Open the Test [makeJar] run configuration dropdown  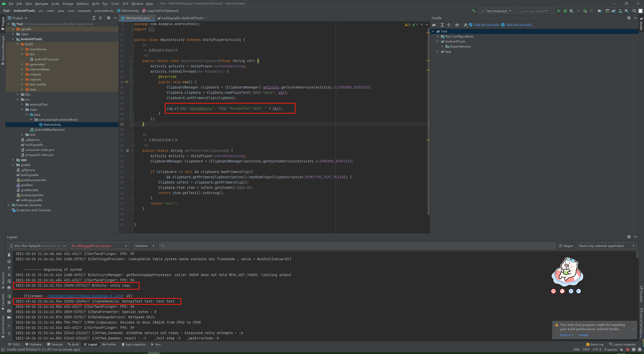[x=496, y=11]
